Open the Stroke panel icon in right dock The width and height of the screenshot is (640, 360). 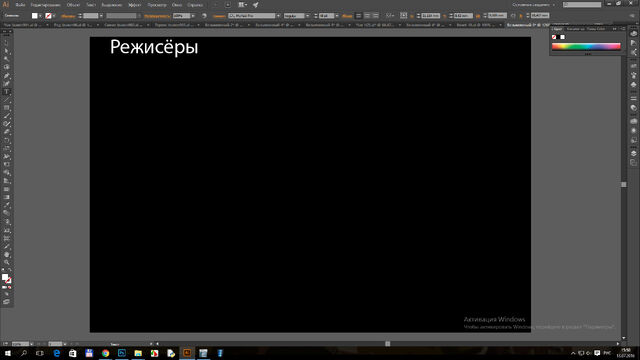pos(633,98)
